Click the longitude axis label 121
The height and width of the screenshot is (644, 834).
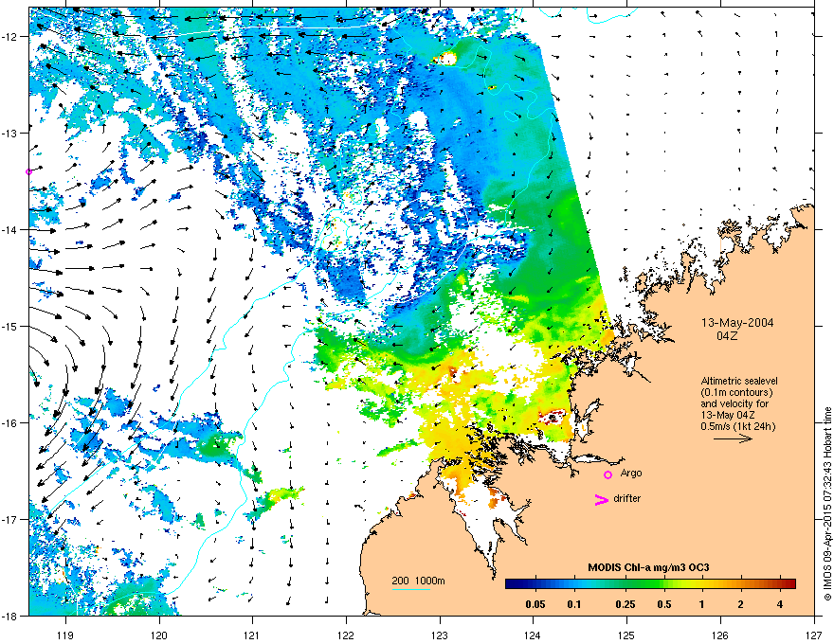tap(252, 635)
